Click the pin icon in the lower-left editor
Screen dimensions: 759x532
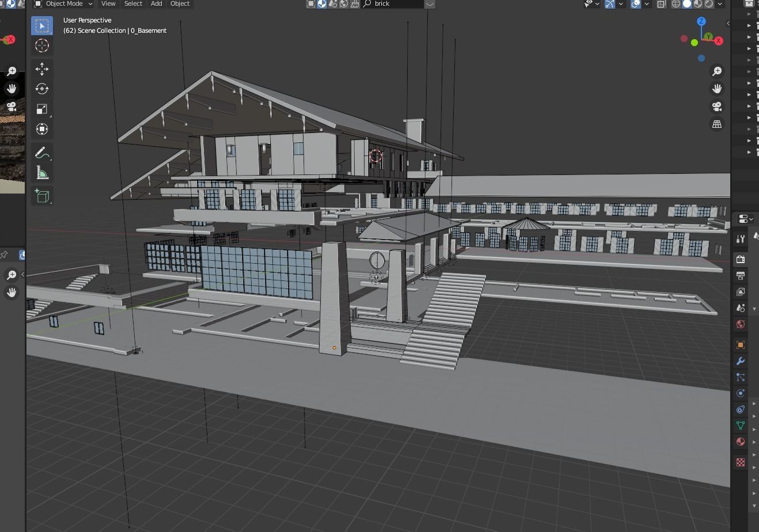(x=3, y=254)
